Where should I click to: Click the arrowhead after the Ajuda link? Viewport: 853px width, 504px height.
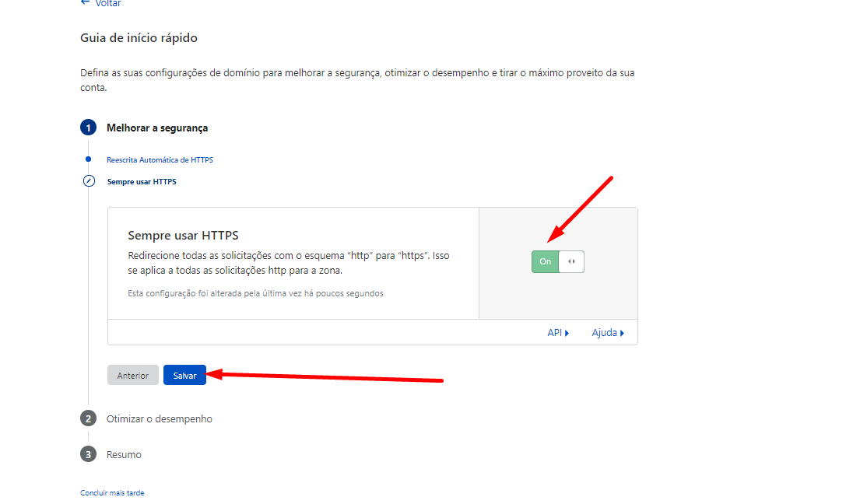point(621,332)
